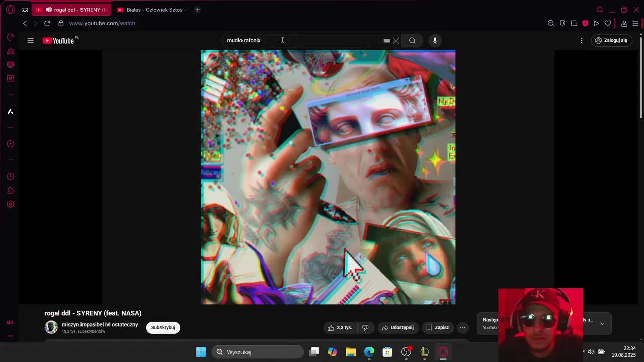
Task: Click the pin icon in address bar
Action: tap(562, 23)
